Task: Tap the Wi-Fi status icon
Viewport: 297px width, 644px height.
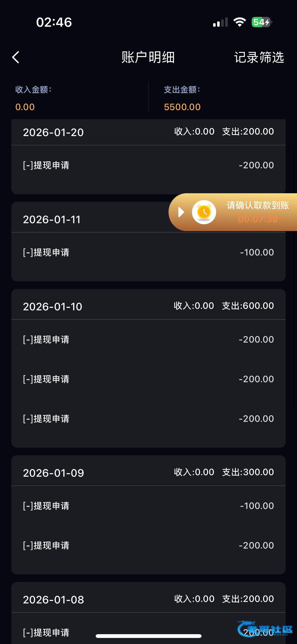Action: (240, 22)
